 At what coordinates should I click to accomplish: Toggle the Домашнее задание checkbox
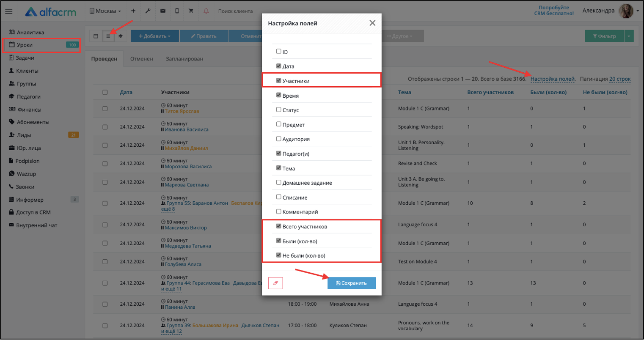[x=278, y=182]
